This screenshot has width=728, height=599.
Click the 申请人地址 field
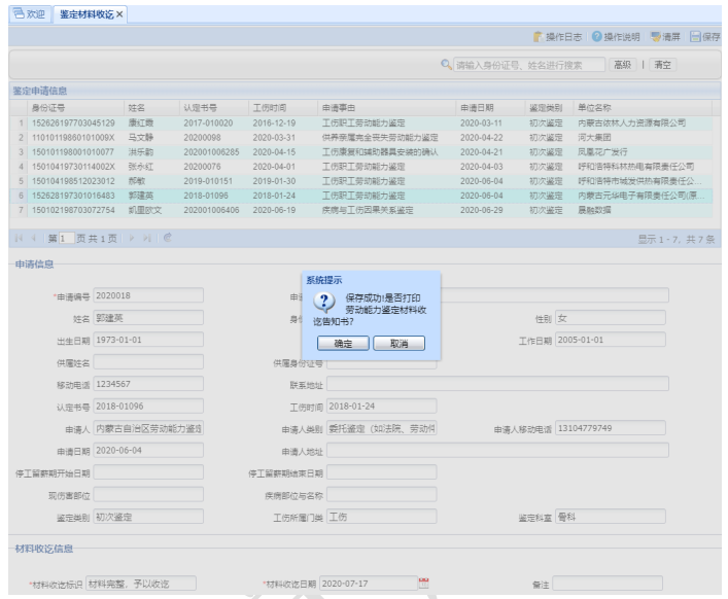point(498,450)
